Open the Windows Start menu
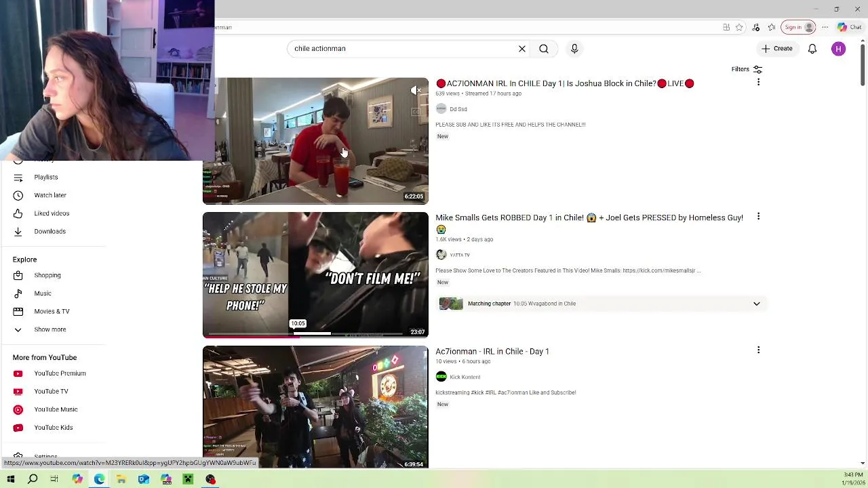This screenshot has width=868, height=488. 11,479
